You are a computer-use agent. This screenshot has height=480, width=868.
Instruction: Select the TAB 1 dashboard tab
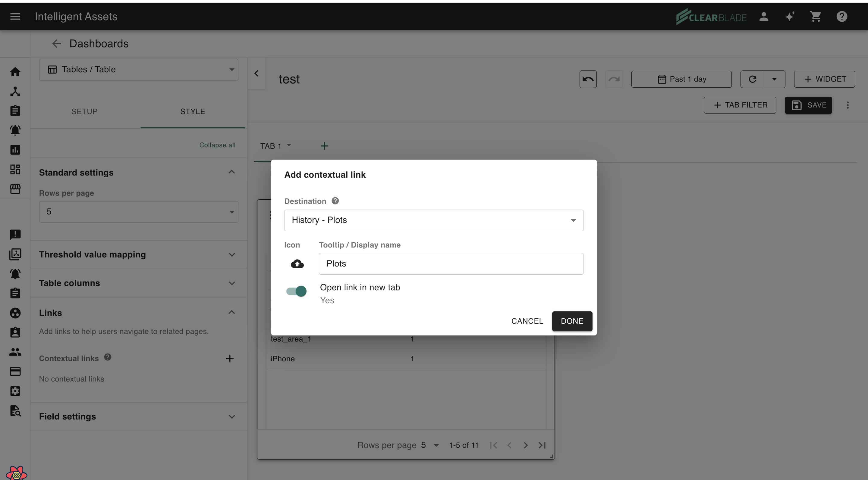271,146
